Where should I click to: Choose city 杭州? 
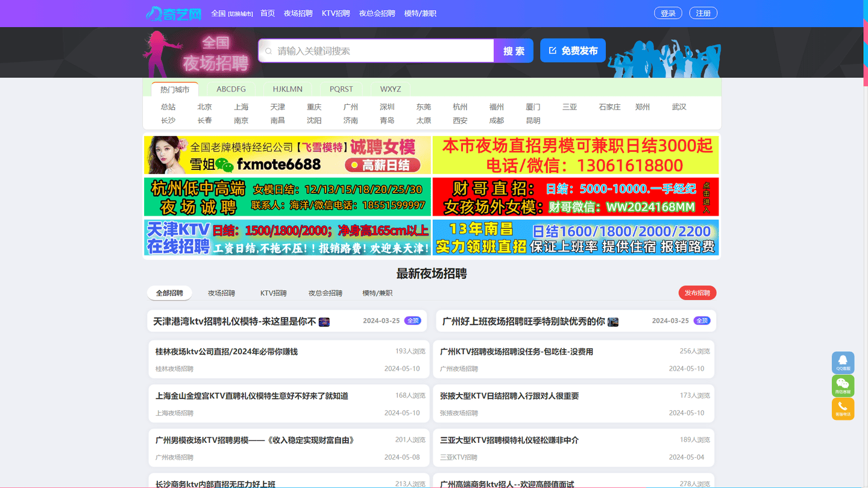[460, 107]
